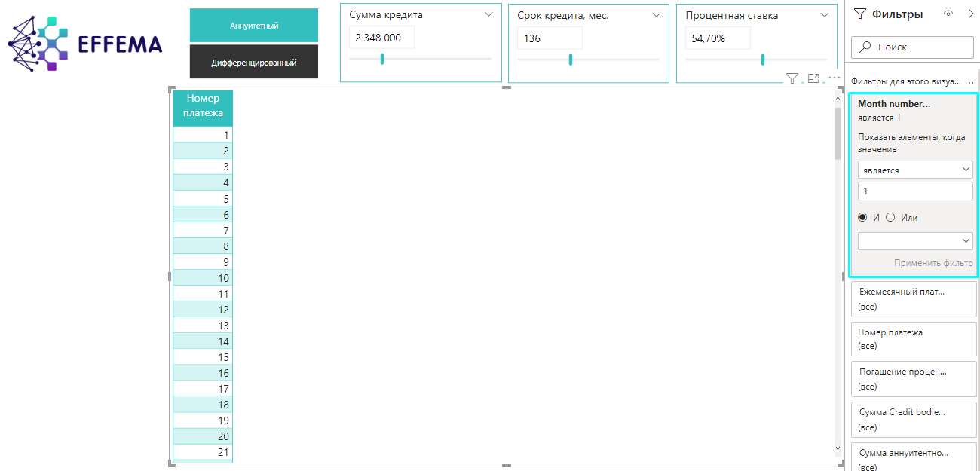
Task: Expand the Срок кредита, мес. slicer dropdown
Action: pyautogui.click(x=657, y=14)
